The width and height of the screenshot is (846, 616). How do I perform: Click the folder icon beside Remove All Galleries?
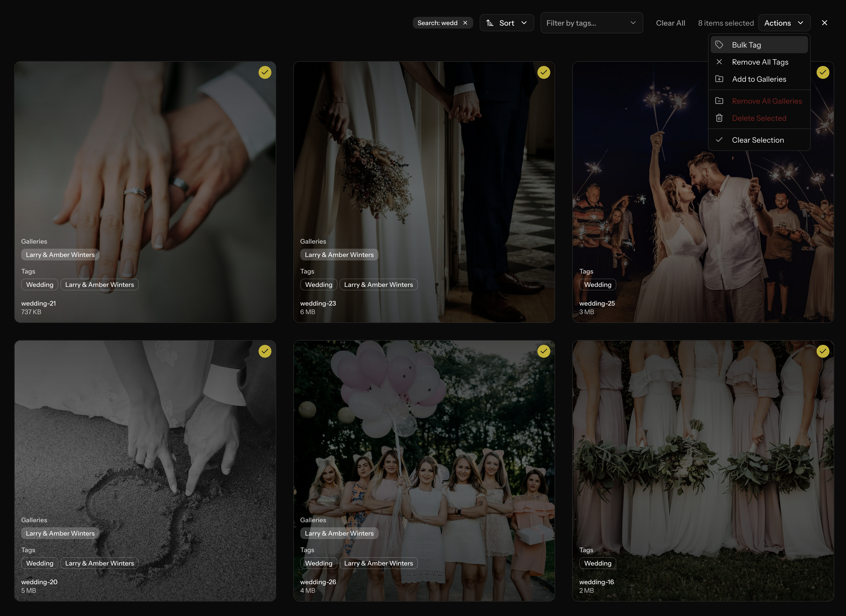719,101
